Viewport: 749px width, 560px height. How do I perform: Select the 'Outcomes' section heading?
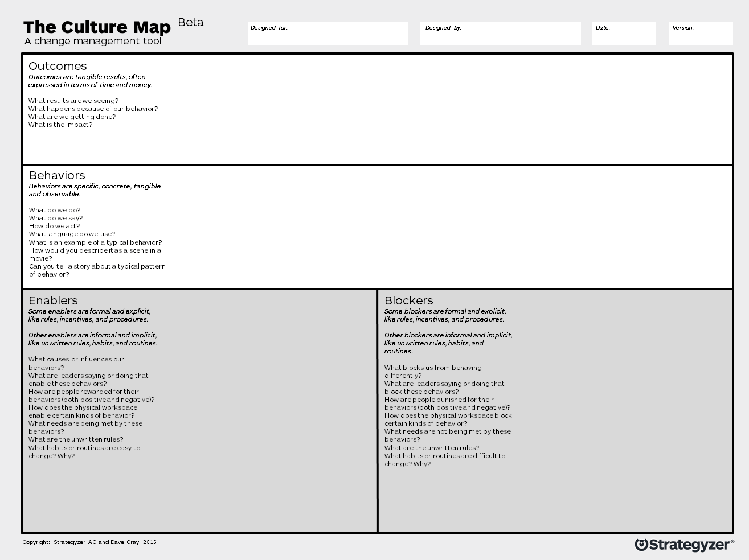pyautogui.click(x=58, y=66)
